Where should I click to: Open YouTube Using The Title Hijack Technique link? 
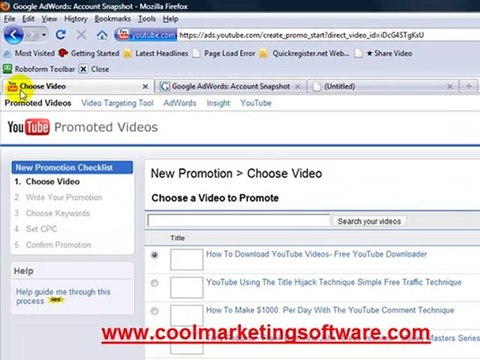(x=334, y=282)
